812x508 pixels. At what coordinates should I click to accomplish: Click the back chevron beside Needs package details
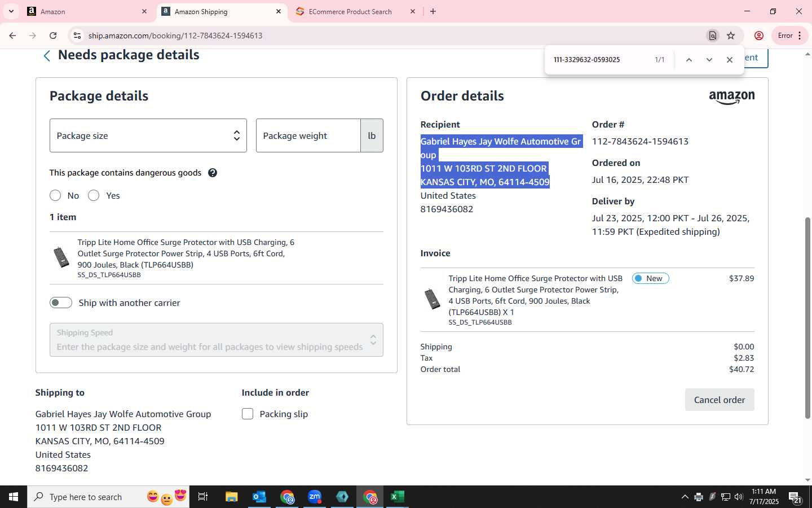coord(47,55)
